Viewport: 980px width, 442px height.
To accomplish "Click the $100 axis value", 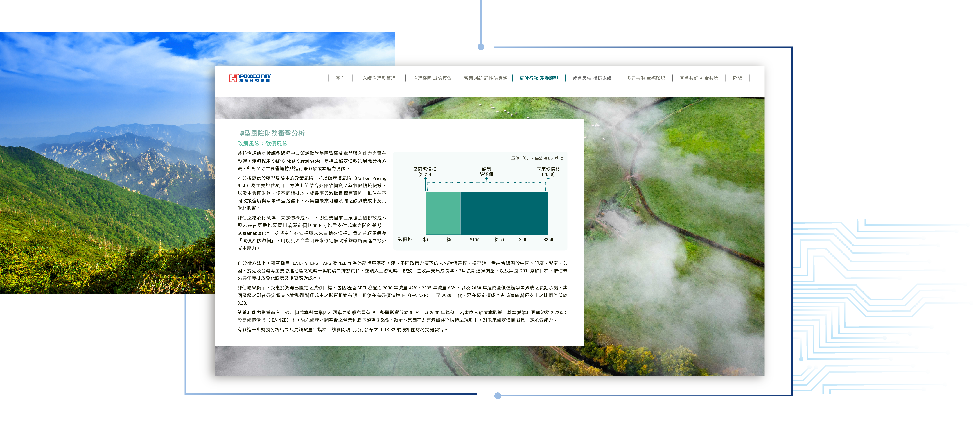I will (474, 240).
